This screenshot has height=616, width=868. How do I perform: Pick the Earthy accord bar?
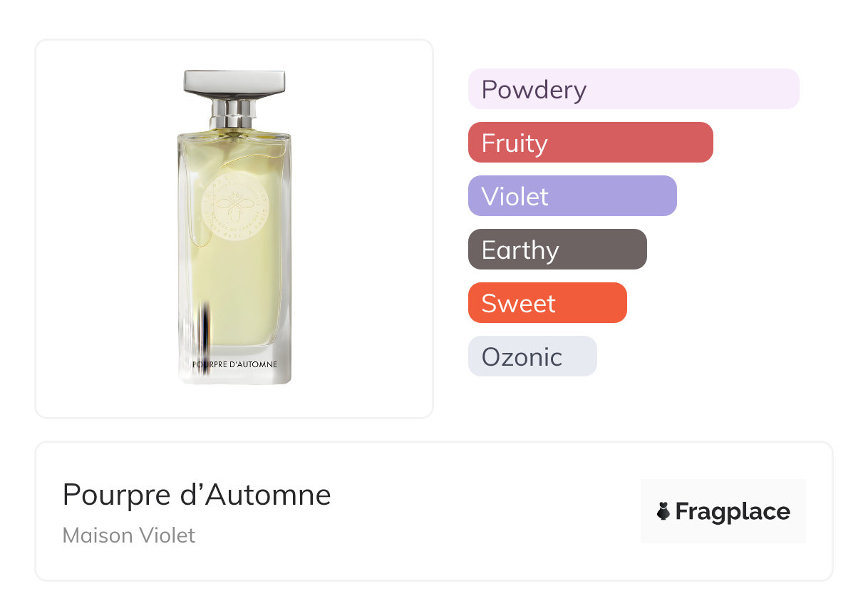[557, 250]
